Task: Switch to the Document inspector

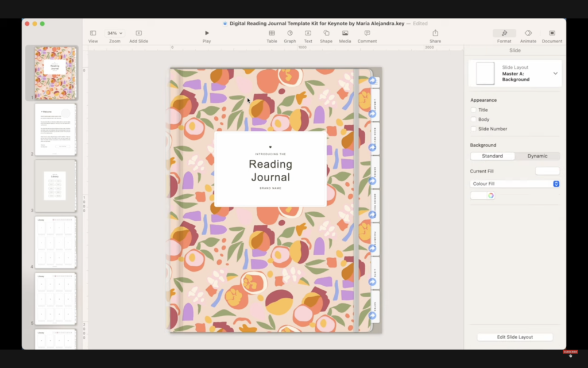Action: coord(552,36)
